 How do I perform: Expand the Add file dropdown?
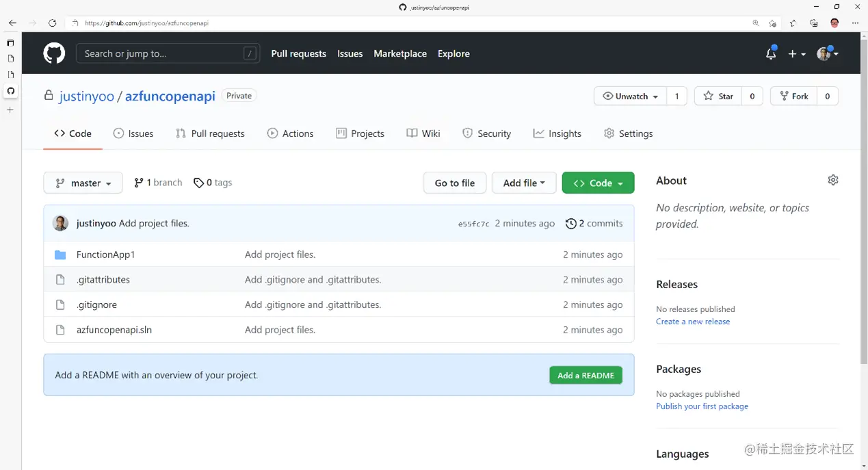click(x=524, y=183)
